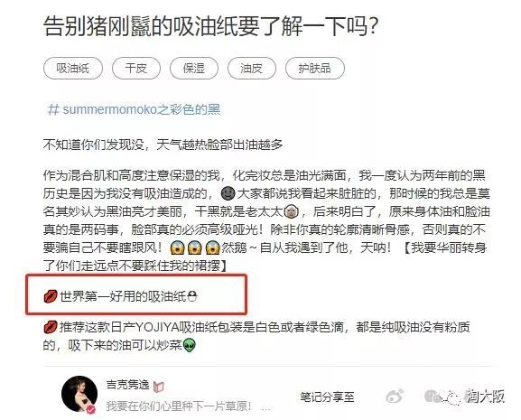This screenshot has width=521, height=420.
Task: Click the author's round avatar photo
Action: pyautogui.click(x=79, y=394)
